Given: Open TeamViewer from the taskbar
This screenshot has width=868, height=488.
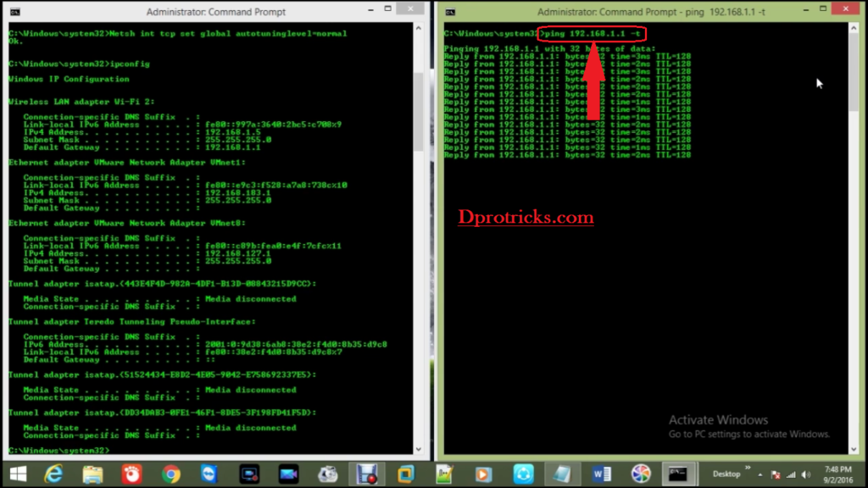Looking at the screenshot, I should 209,474.
